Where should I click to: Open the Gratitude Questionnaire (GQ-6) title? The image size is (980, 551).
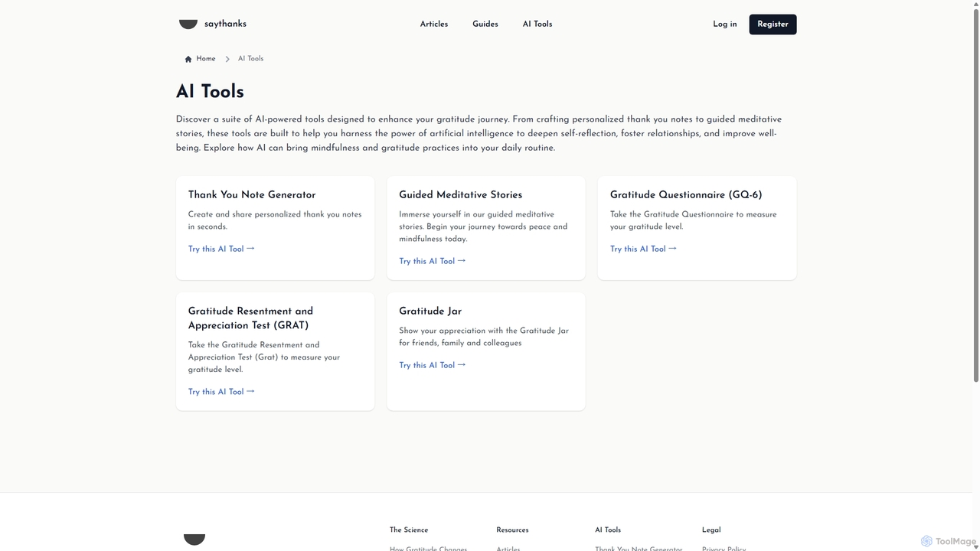[686, 195]
